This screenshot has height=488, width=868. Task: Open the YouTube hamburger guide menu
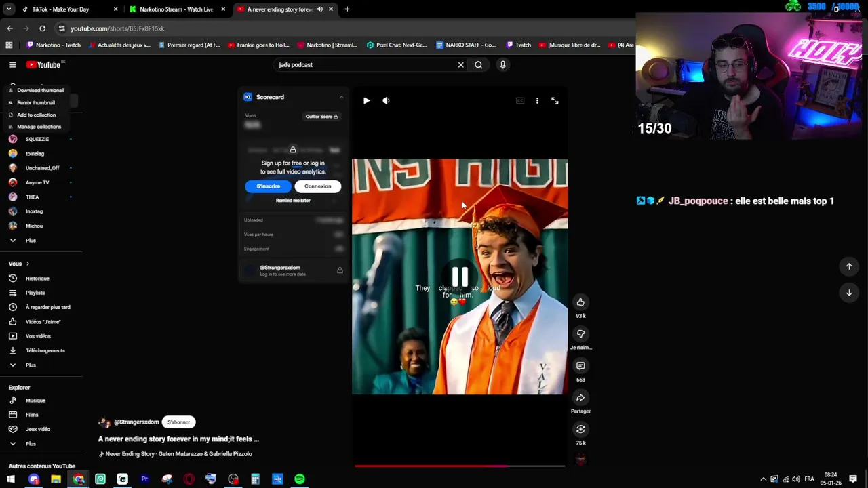12,65
